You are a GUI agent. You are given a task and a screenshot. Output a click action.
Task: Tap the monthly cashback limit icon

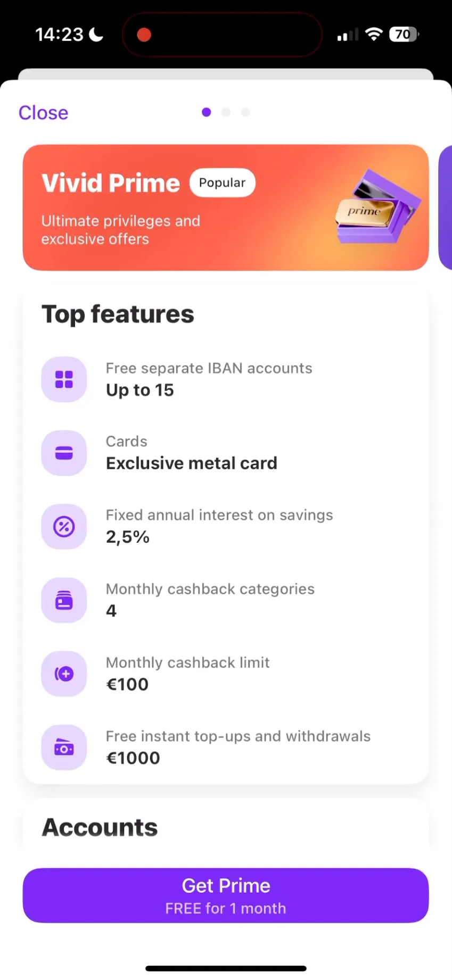coord(64,674)
